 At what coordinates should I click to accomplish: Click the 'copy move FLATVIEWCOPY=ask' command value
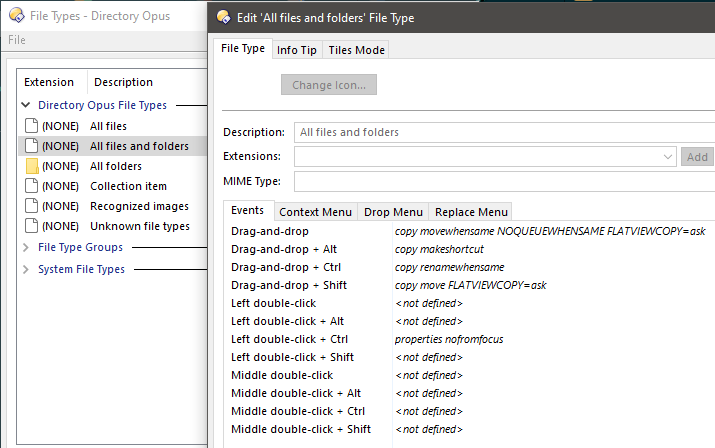(x=471, y=286)
